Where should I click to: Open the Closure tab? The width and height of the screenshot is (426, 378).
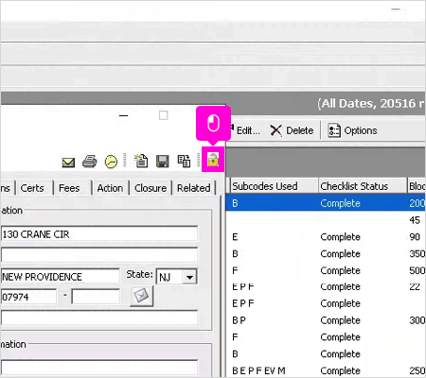[150, 188]
